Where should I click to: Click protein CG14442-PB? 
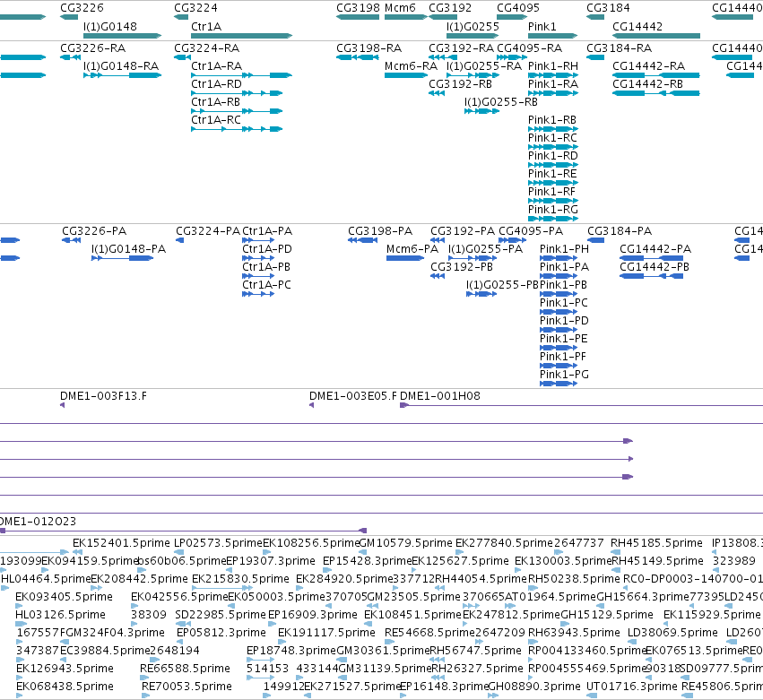655,266
